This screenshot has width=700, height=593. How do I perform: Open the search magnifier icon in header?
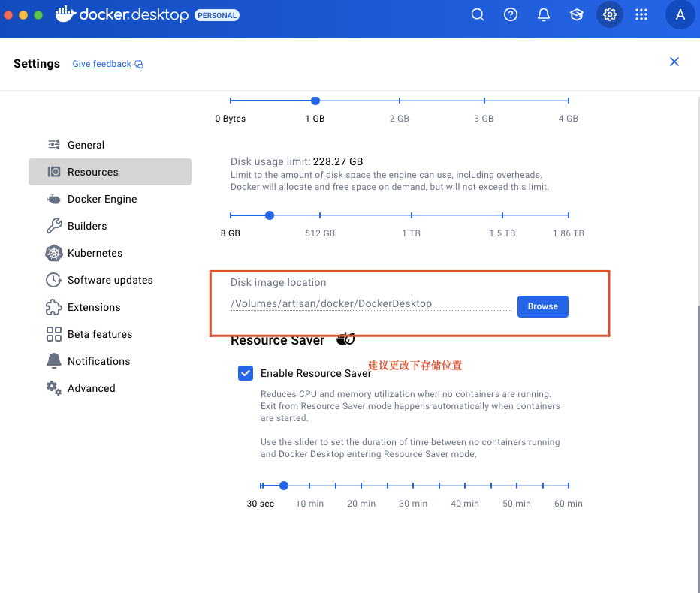pyautogui.click(x=477, y=15)
